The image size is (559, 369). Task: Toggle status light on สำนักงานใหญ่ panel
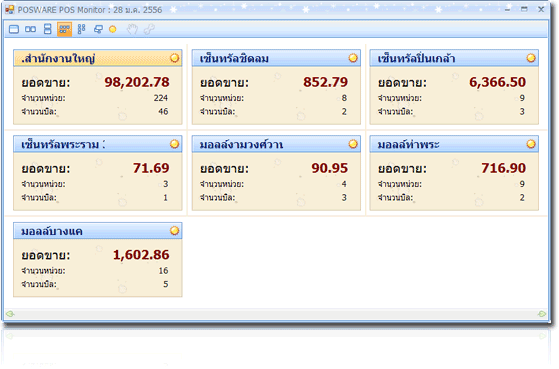tap(174, 58)
